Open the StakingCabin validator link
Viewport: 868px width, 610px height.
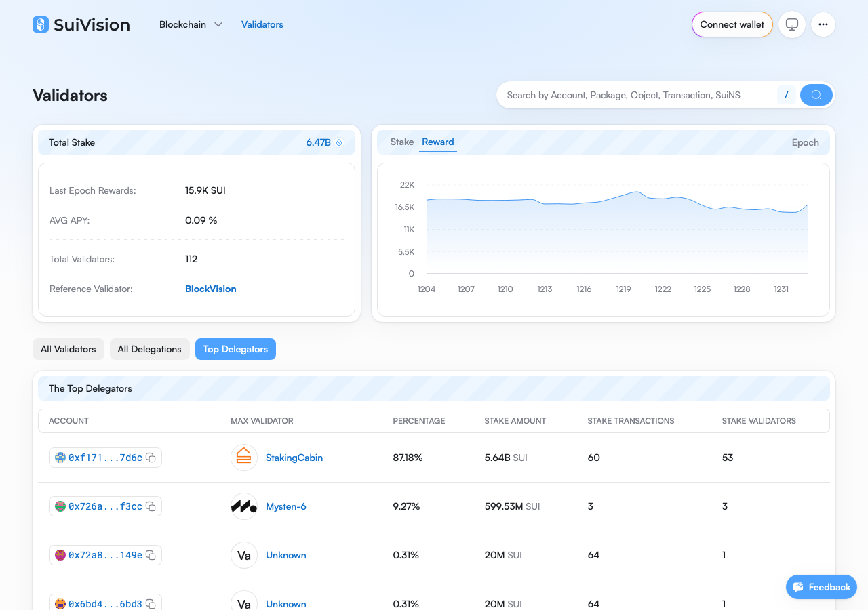coord(294,457)
